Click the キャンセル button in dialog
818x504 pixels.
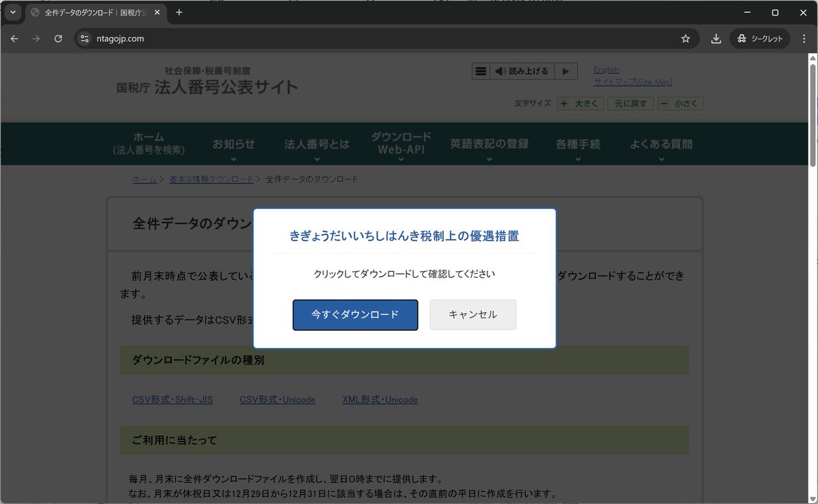(x=473, y=315)
